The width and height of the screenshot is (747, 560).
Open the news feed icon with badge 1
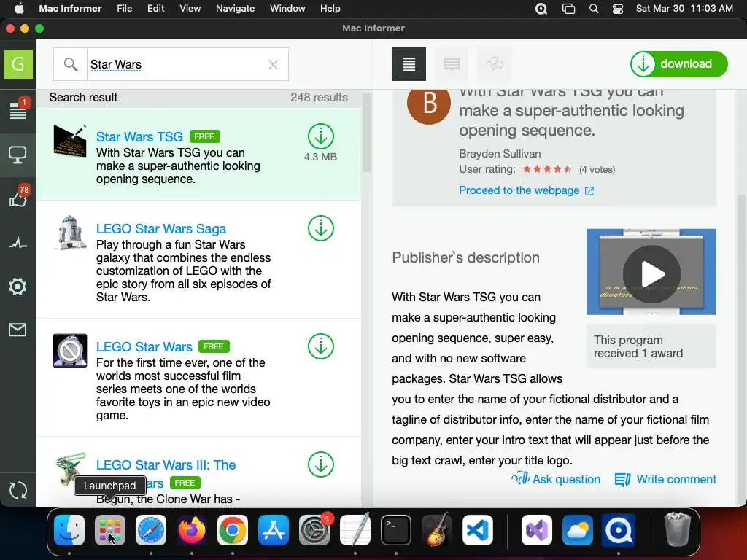coord(18,109)
